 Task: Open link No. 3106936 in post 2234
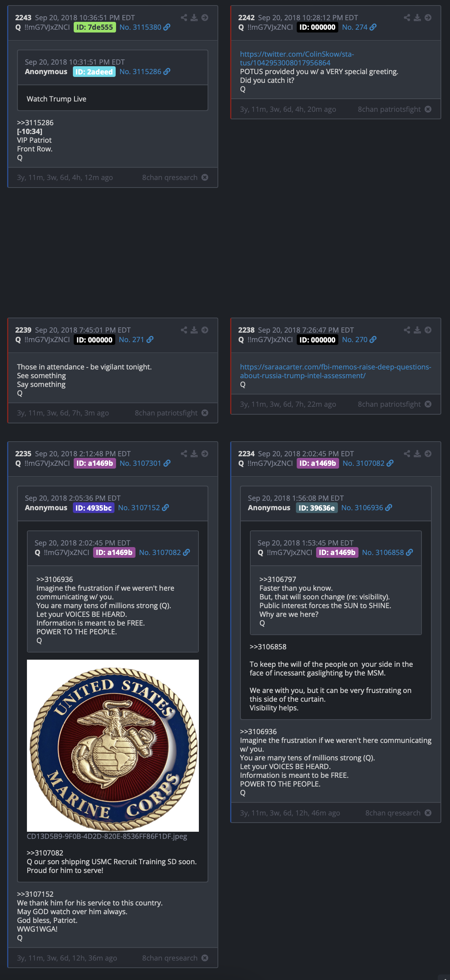click(367, 508)
